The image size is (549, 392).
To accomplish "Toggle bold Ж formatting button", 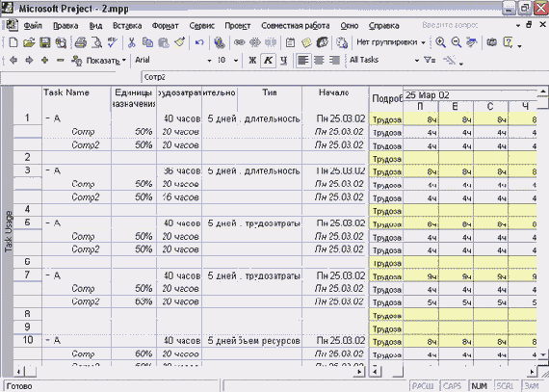I will [252, 61].
